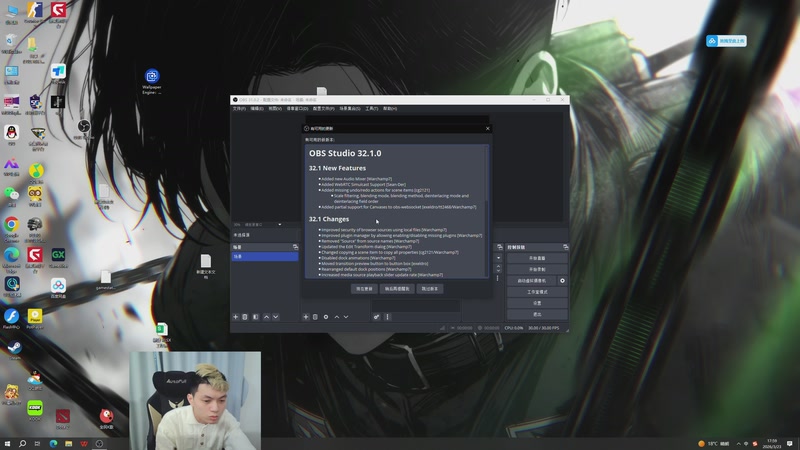The height and width of the screenshot is (450, 800).
Task: Move scene down arrow in Scenes toolbar
Action: pyautogui.click(x=276, y=317)
